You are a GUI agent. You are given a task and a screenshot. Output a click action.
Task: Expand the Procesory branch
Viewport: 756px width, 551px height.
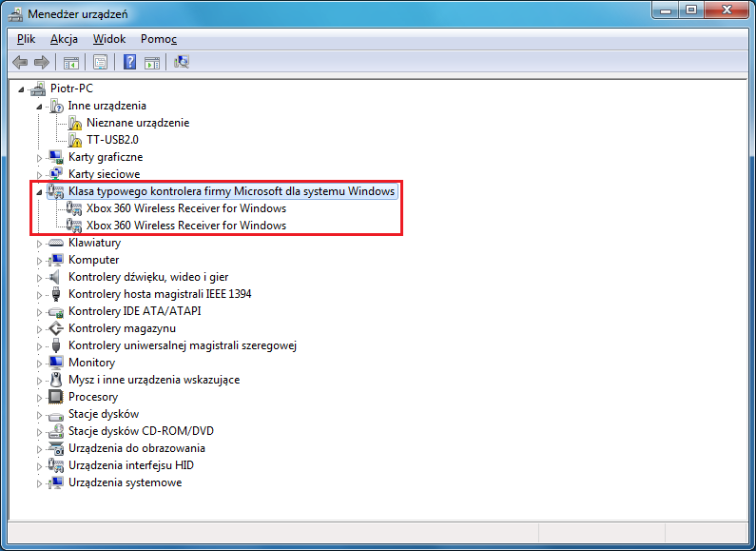pos(40,398)
